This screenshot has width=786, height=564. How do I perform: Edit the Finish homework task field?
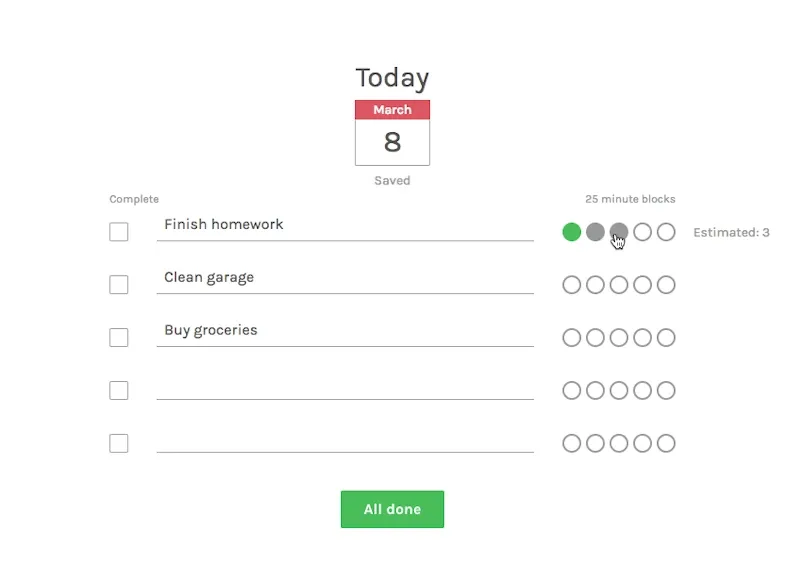pos(345,226)
